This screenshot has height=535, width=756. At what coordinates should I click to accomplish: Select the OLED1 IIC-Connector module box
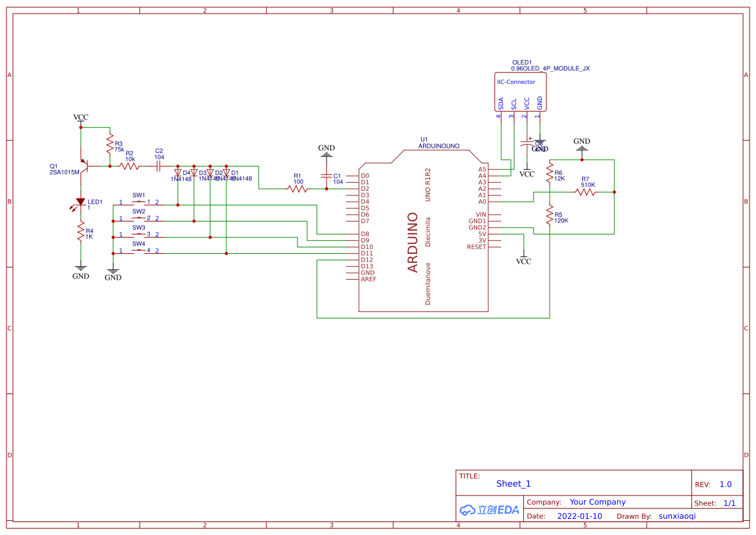[x=521, y=92]
